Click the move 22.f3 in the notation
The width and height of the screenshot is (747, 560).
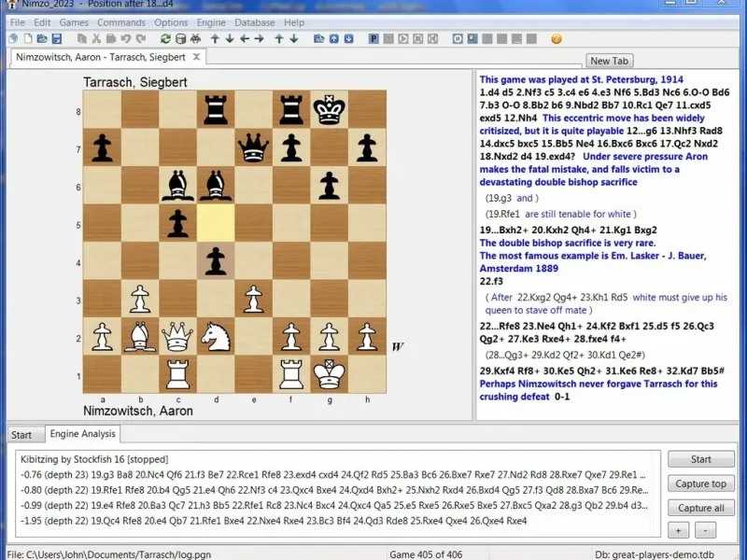point(491,282)
